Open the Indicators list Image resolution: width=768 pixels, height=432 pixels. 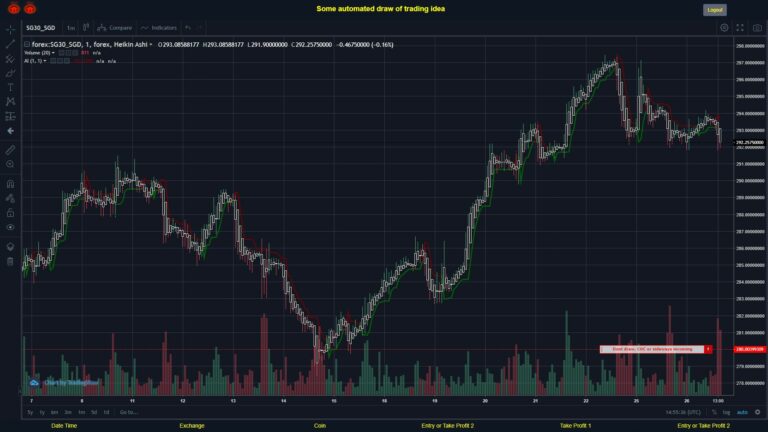pyautogui.click(x=159, y=28)
